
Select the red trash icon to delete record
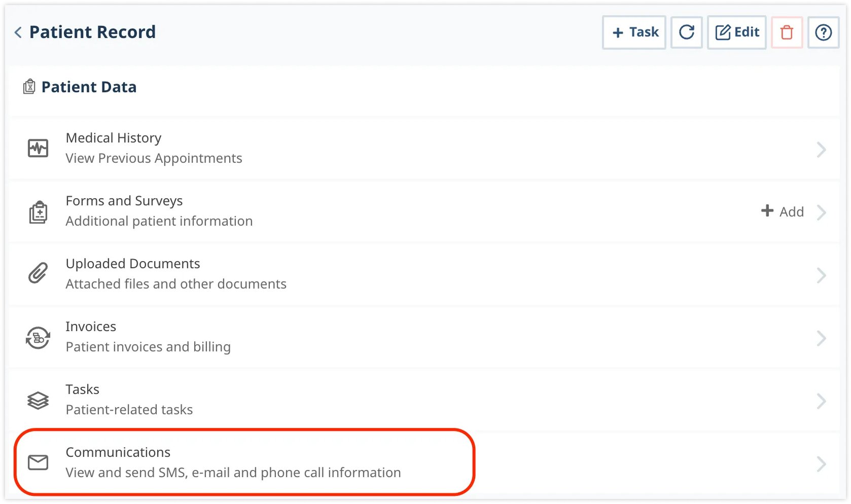pyautogui.click(x=787, y=32)
